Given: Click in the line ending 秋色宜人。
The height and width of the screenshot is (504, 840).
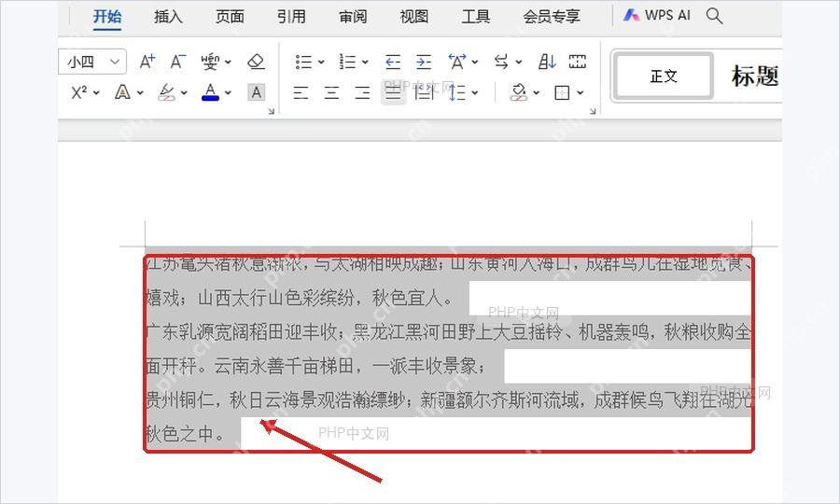Looking at the screenshot, I should (x=300, y=298).
